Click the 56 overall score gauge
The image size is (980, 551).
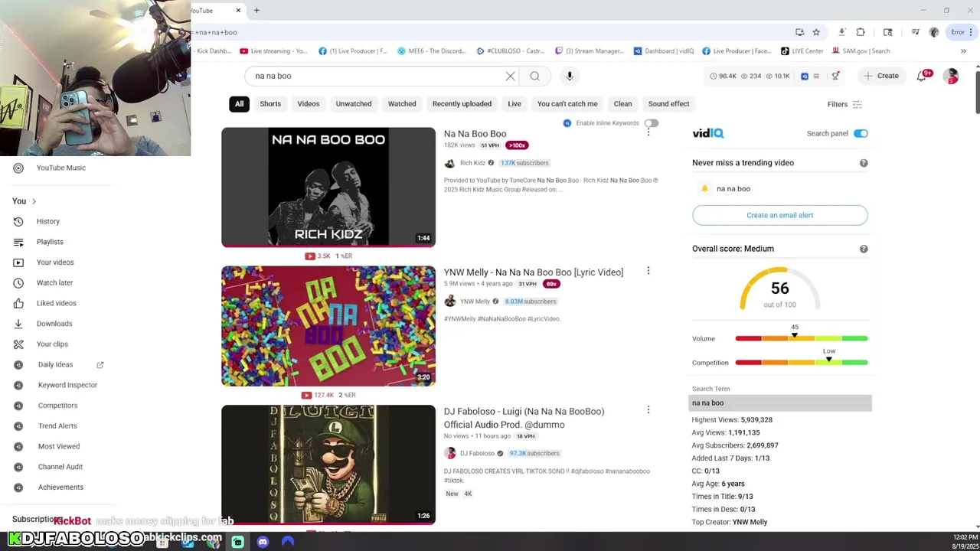[779, 289]
